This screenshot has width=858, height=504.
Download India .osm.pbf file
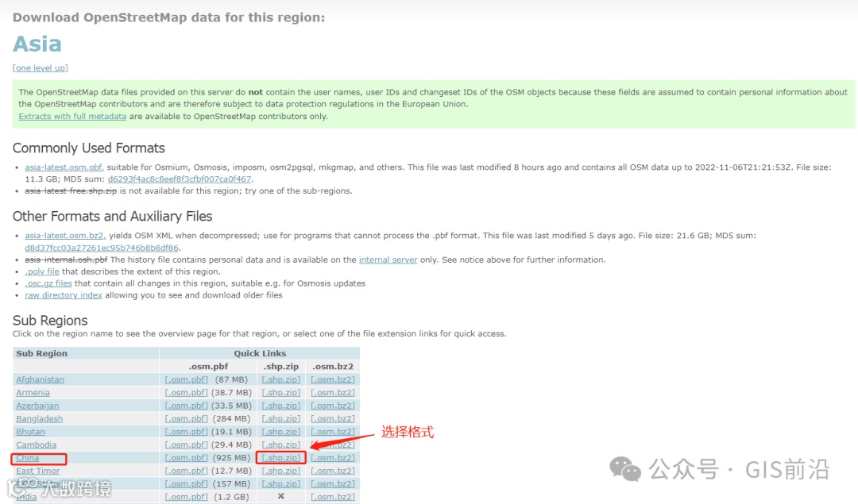click(187, 497)
